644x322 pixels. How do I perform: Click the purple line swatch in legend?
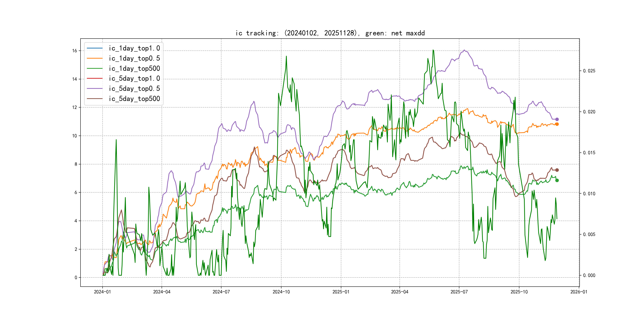tap(94, 88)
